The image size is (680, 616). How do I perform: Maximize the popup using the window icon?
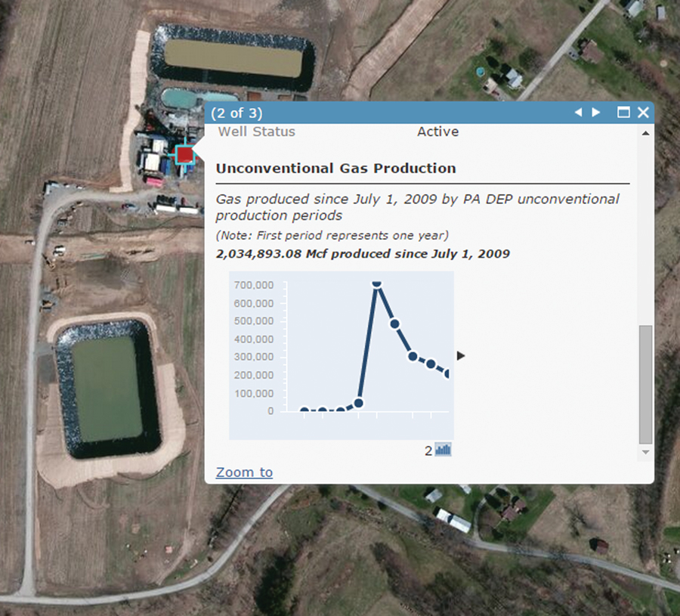[623, 112]
